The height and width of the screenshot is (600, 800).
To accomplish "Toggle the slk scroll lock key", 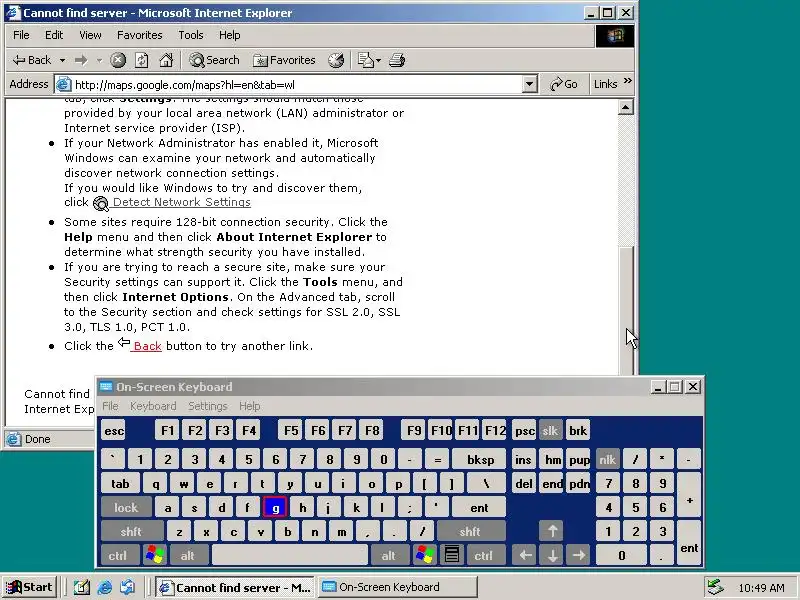I will (550, 431).
